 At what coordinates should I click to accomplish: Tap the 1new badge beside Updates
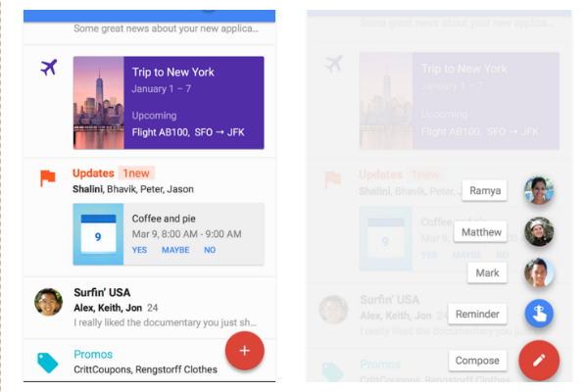pyautogui.click(x=136, y=173)
